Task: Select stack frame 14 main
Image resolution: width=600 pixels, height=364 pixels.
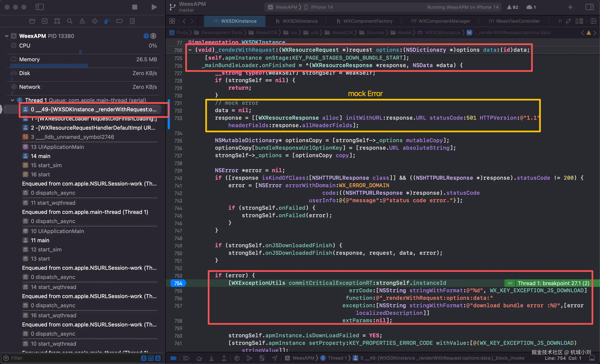Action: tap(40, 156)
